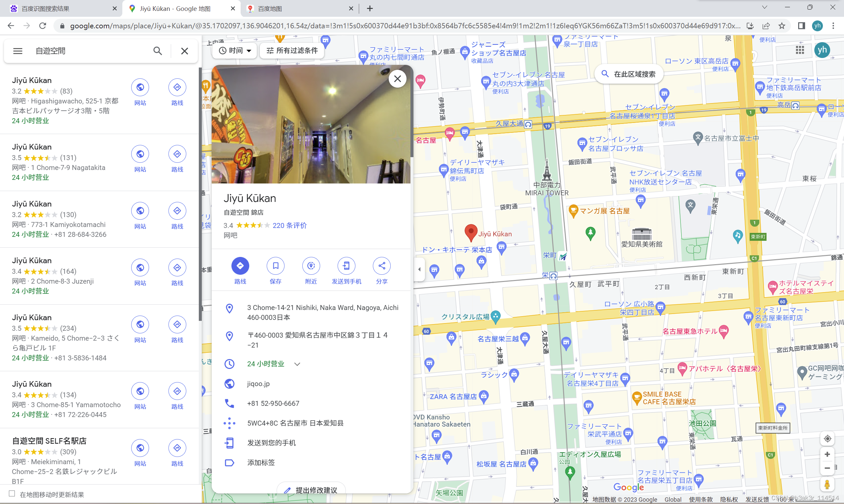
Task: Click the search magnifier in search box
Action: 157,51
